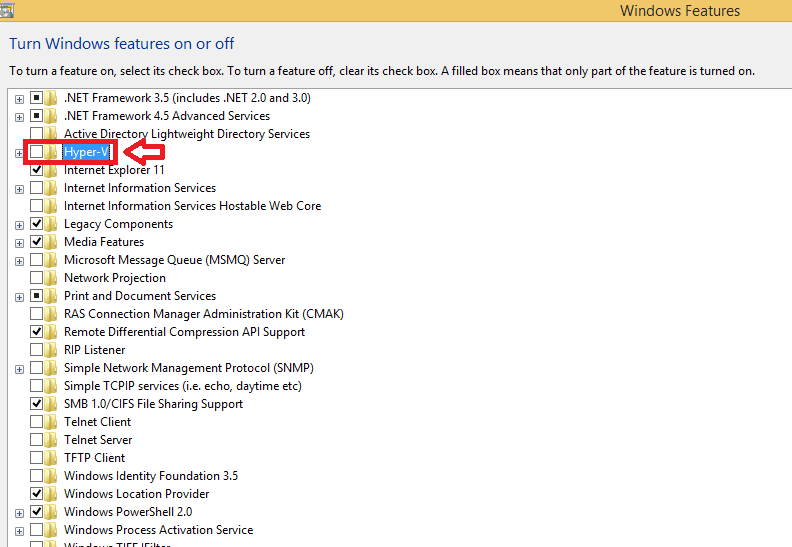The image size is (792, 547).
Task: Click folder icon beside Legacy Components
Action: (51, 224)
